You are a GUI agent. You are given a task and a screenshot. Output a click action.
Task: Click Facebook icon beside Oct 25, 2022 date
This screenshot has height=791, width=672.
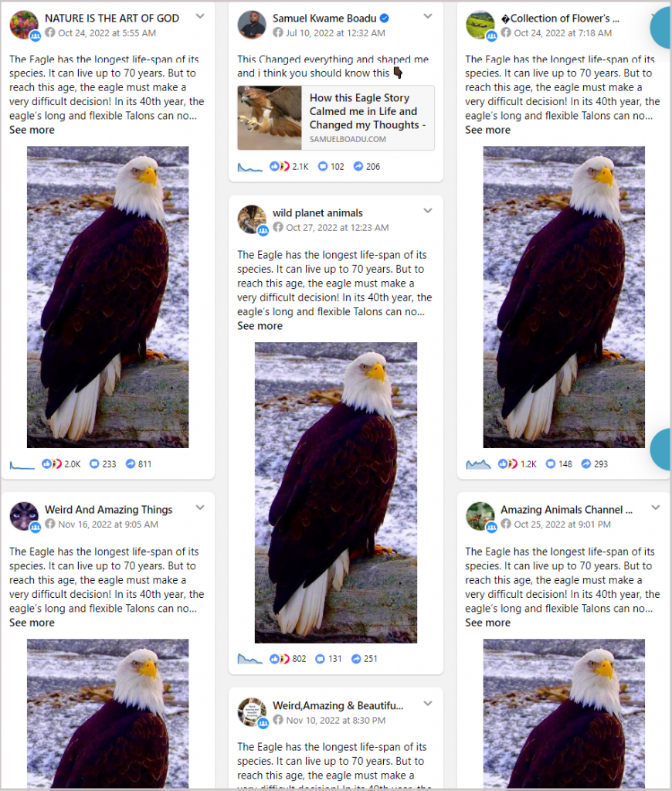[x=506, y=525]
